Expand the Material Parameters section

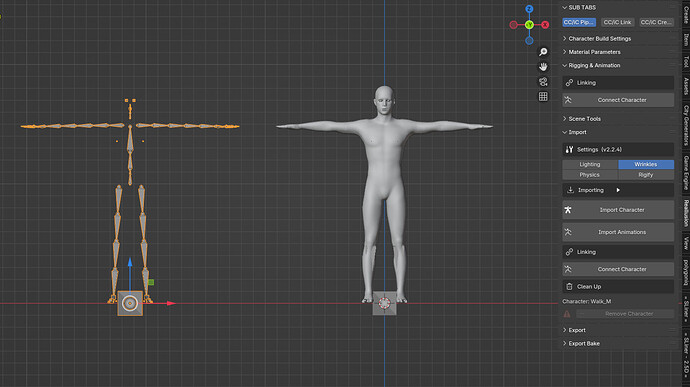(594, 52)
